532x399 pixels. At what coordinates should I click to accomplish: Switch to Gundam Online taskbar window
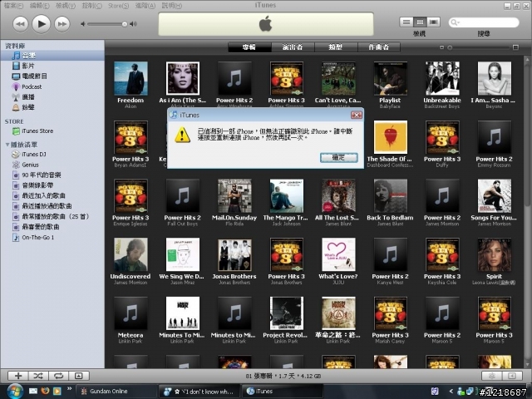tap(116, 392)
